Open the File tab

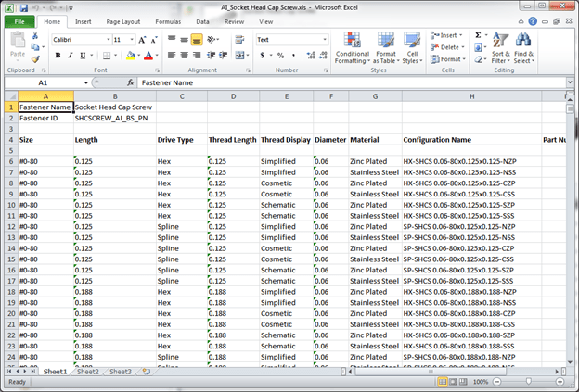click(x=19, y=21)
